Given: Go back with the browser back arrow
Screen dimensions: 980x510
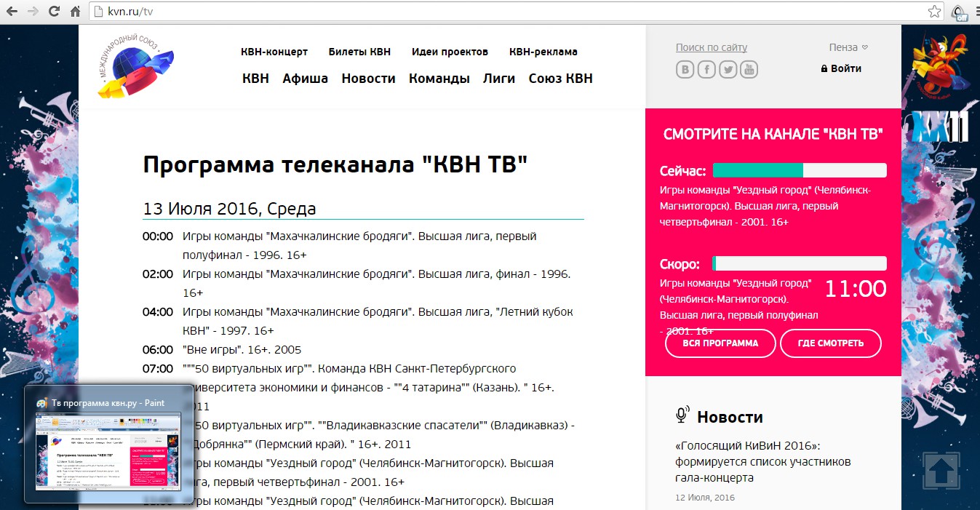Looking at the screenshot, I should click(x=12, y=12).
